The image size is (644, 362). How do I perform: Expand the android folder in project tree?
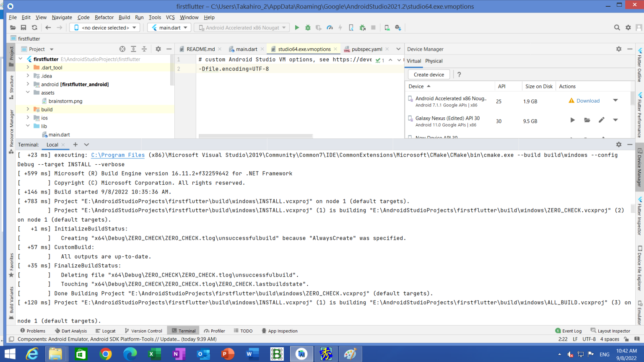tap(28, 84)
